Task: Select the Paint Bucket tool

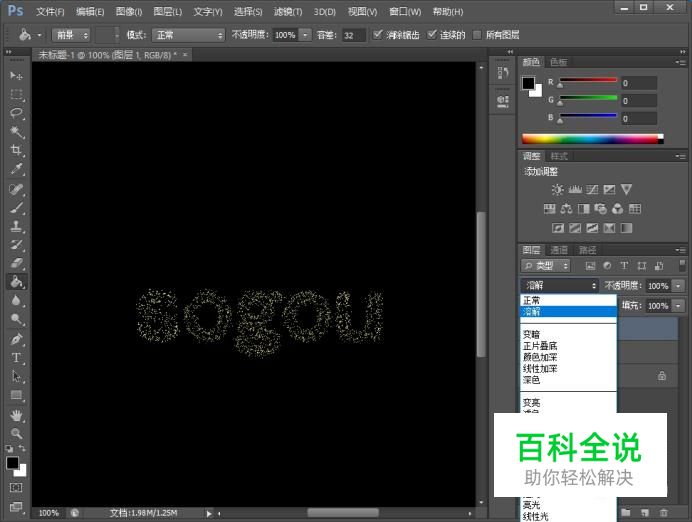Action: [16, 282]
